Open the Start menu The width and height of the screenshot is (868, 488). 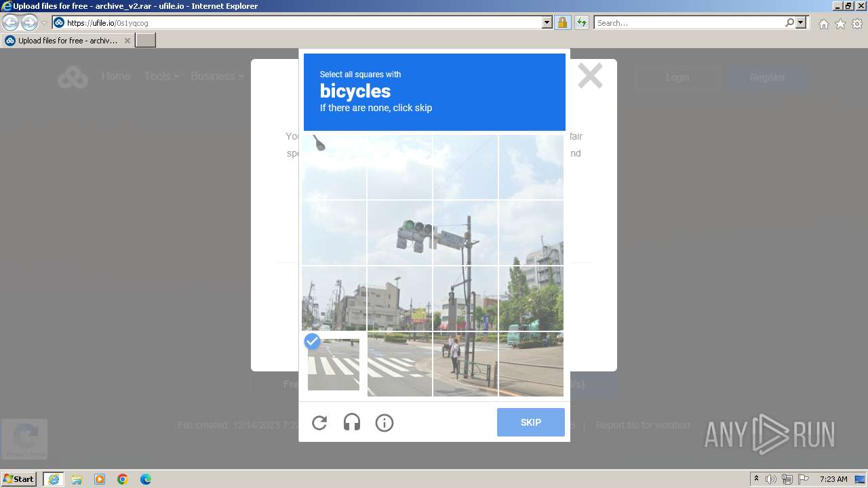coord(18,479)
